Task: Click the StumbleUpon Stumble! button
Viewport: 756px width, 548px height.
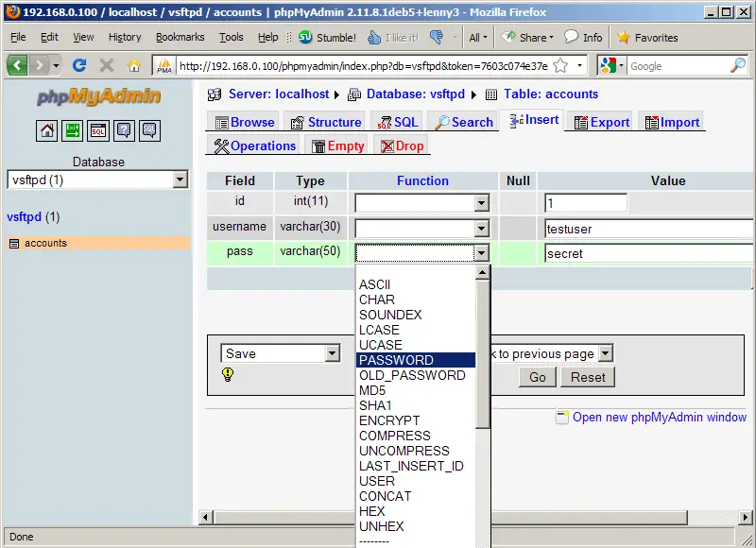Action: pos(327,37)
